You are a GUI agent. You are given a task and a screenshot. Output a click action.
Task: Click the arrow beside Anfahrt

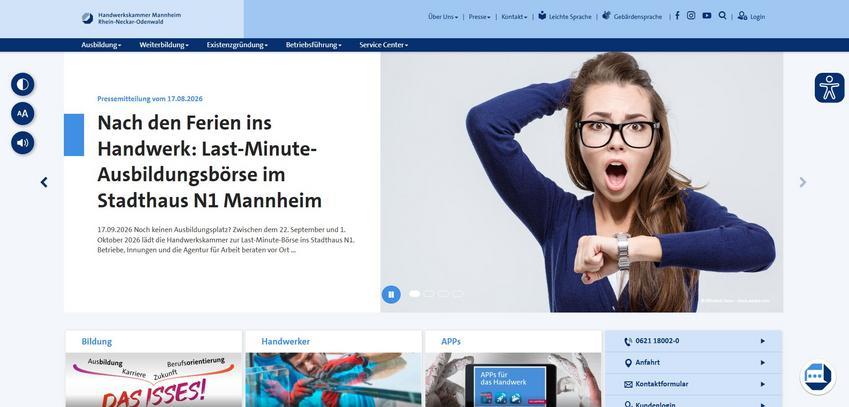763,363
